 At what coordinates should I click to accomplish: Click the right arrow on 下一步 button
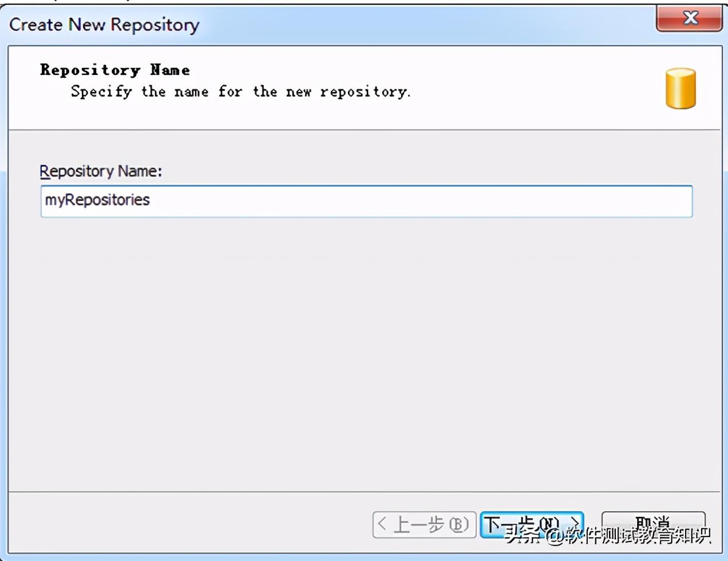click(x=575, y=523)
